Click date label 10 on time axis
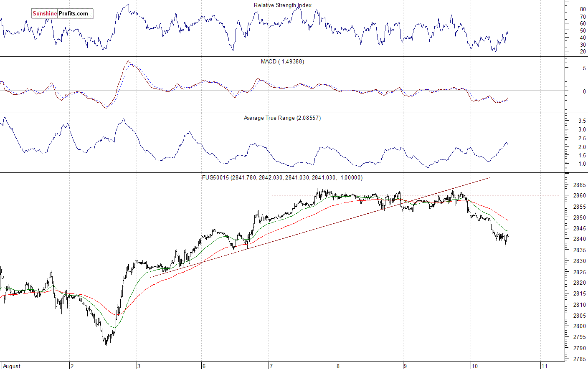 474,366
